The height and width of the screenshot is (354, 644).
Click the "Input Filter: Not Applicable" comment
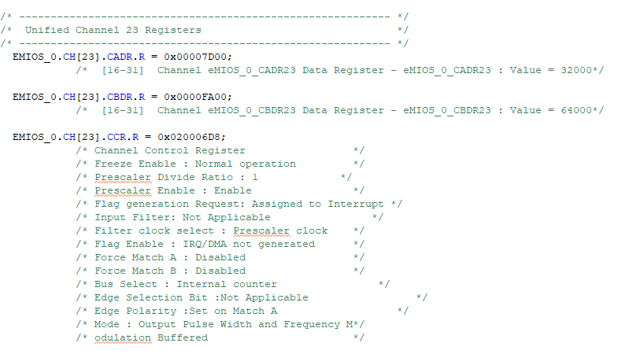182,217
